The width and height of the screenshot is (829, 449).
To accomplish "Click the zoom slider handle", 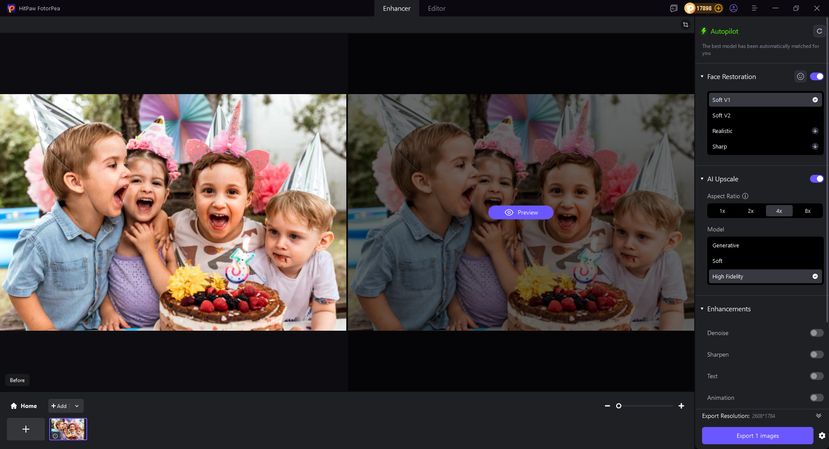I will point(619,406).
